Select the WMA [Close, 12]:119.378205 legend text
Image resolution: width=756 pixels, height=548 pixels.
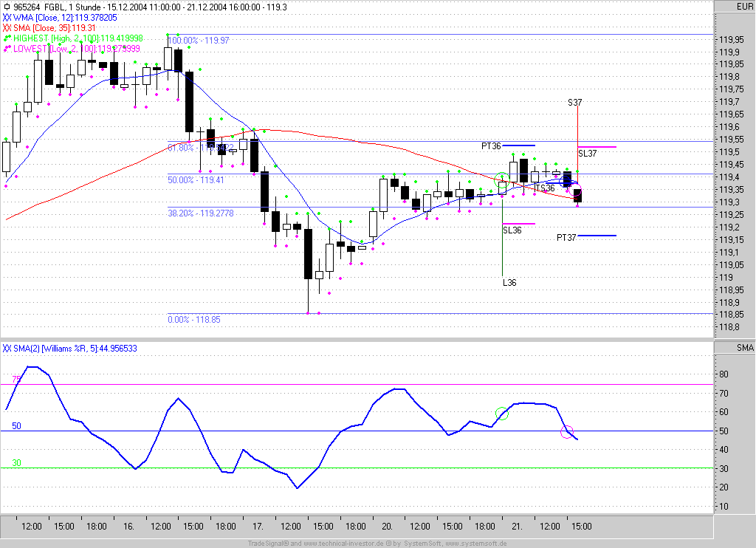[x=65, y=18]
